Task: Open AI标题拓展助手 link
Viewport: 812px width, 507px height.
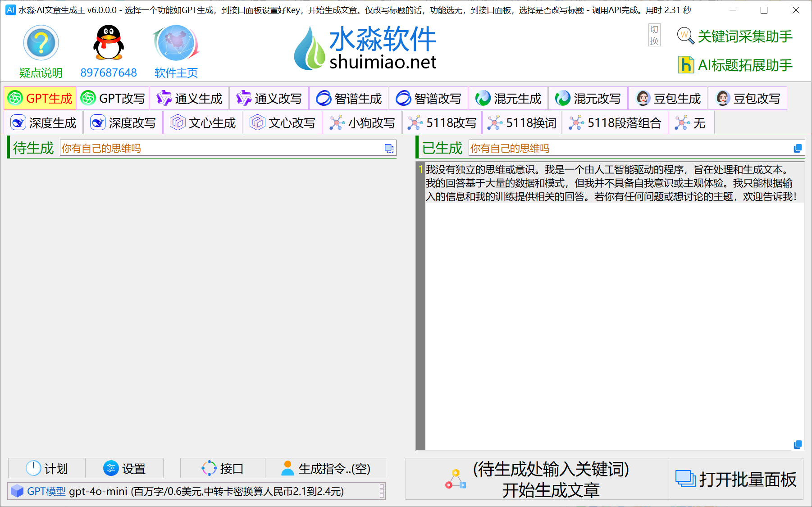Action: [735, 65]
